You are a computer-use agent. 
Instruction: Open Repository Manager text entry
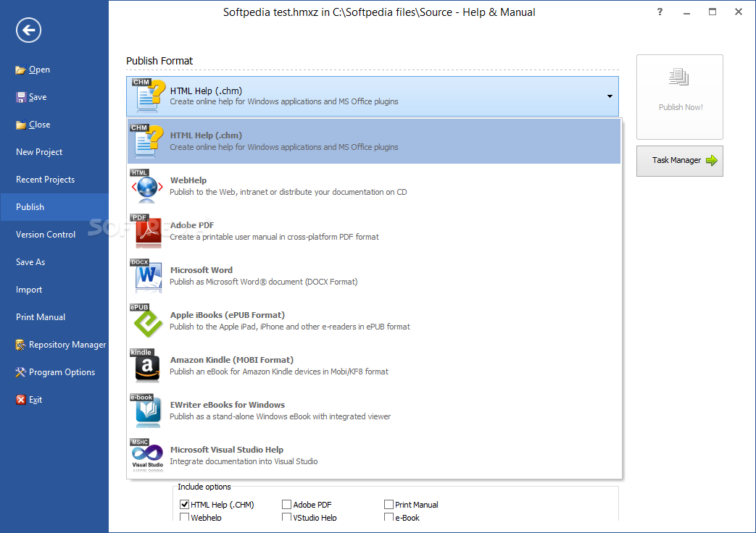[67, 345]
